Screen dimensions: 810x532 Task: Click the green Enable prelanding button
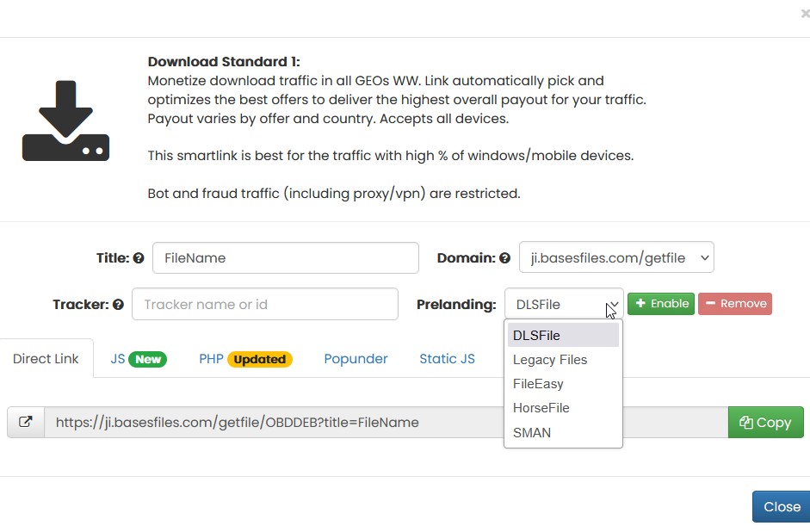[x=661, y=304]
